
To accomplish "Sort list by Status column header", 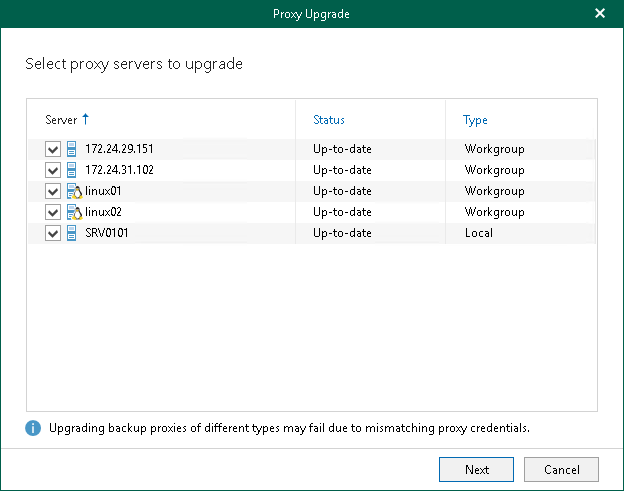I will click(329, 120).
